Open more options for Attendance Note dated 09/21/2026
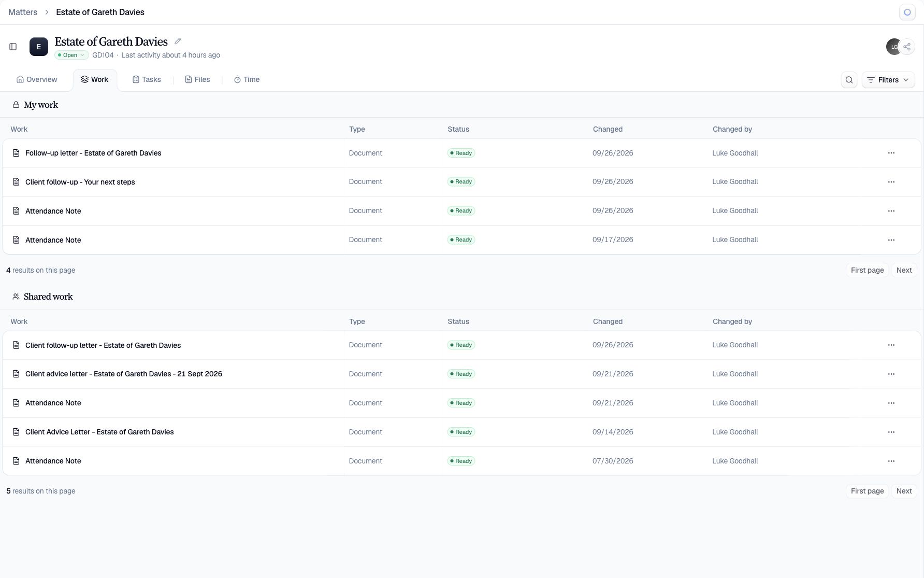Viewport: 924px width, 578px height. [891, 403]
